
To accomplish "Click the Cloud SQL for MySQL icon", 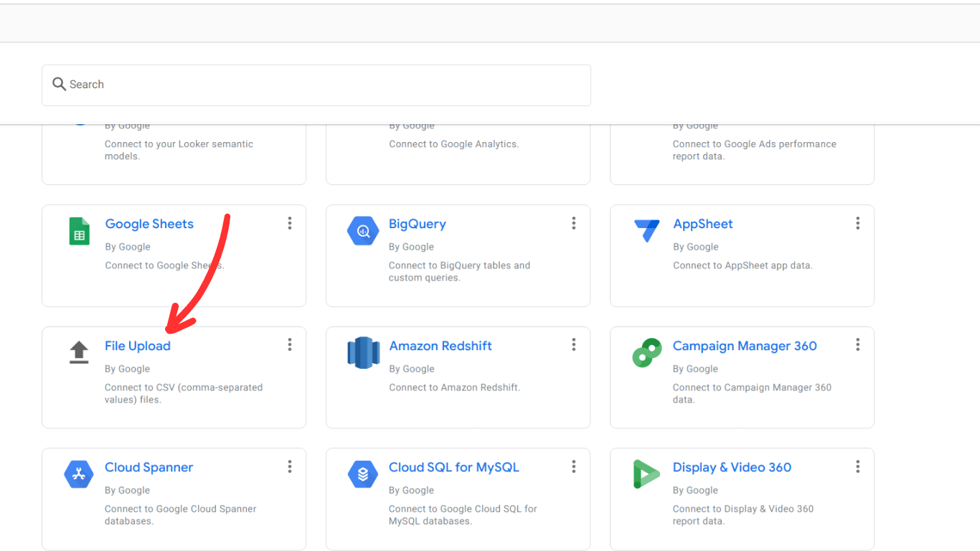I will pyautogui.click(x=363, y=474).
